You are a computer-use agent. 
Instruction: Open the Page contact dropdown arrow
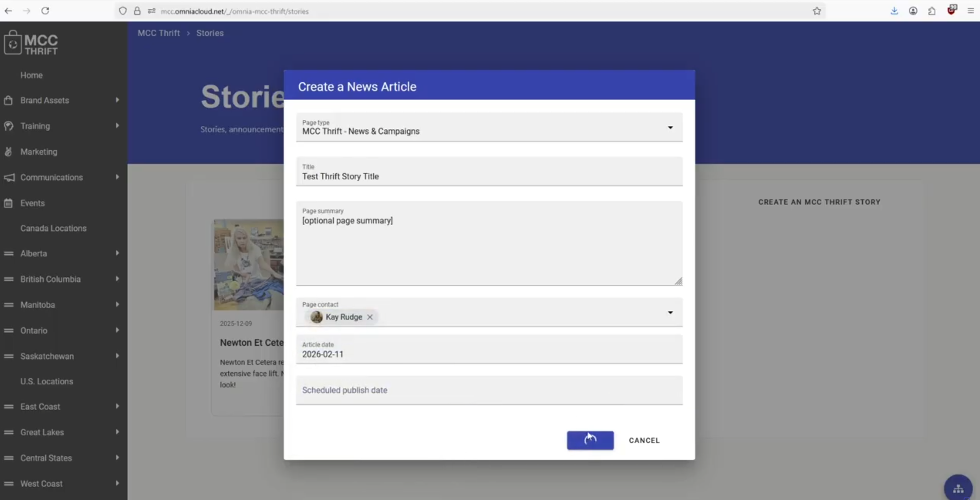point(670,312)
